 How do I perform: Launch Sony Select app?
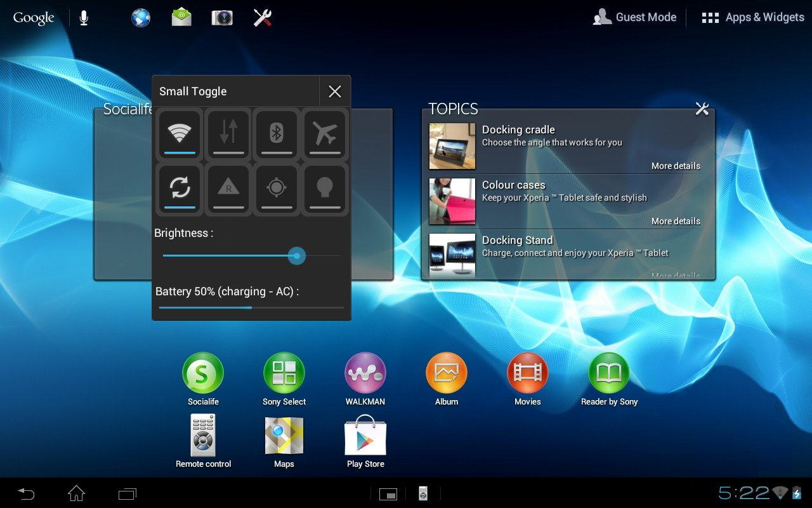tap(284, 373)
